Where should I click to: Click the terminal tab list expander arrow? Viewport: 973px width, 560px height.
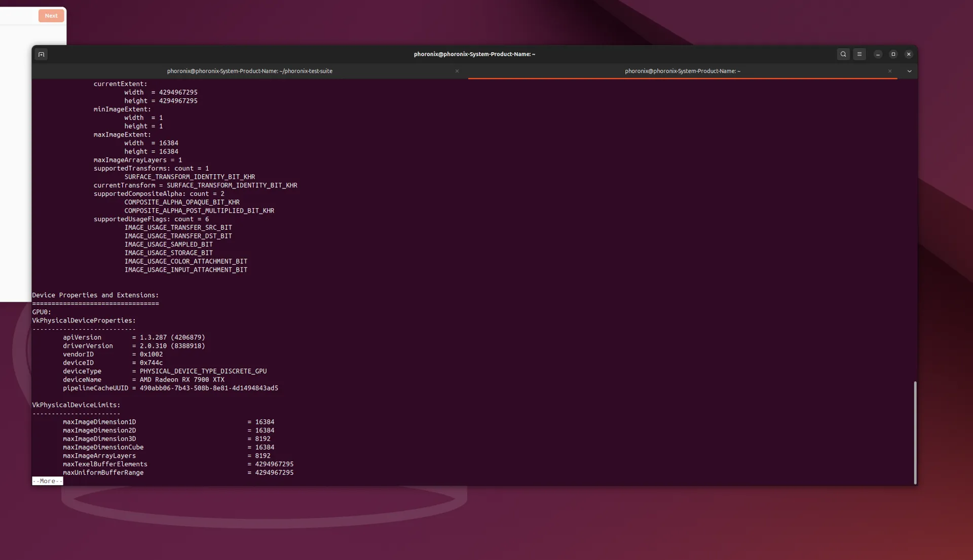pos(910,71)
